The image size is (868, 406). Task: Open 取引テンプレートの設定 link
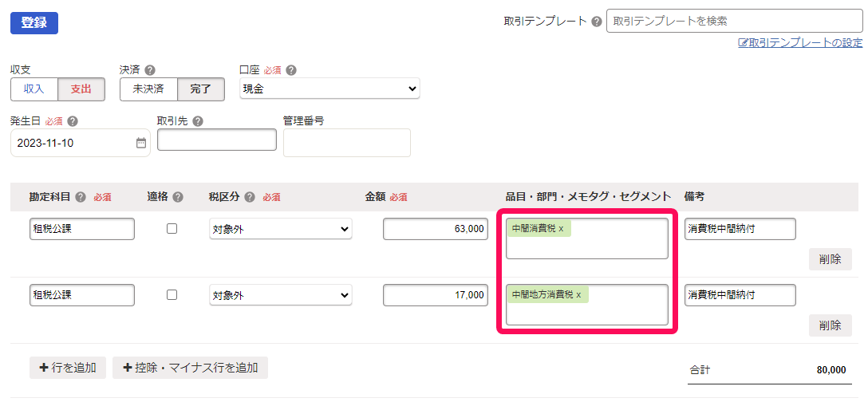click(x=800, y=42)
